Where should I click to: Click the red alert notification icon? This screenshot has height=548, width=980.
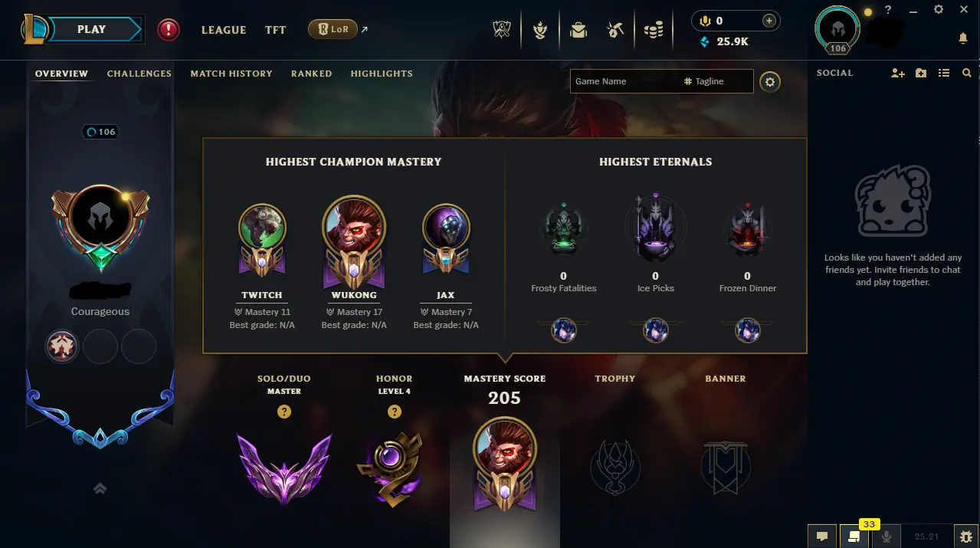pos(169,30)
